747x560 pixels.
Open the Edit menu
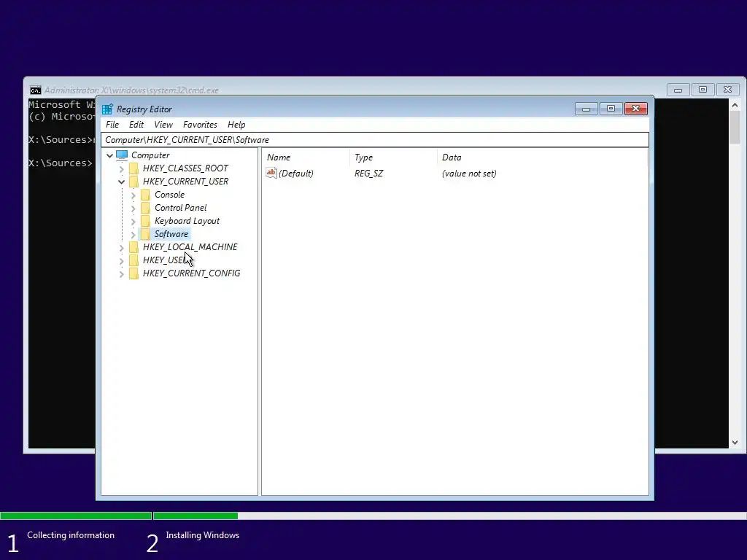point(136,124)
